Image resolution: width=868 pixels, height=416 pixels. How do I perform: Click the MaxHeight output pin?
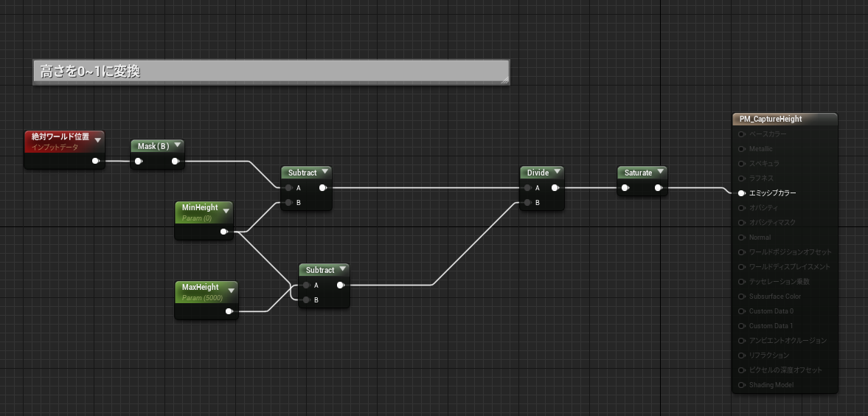230,311
